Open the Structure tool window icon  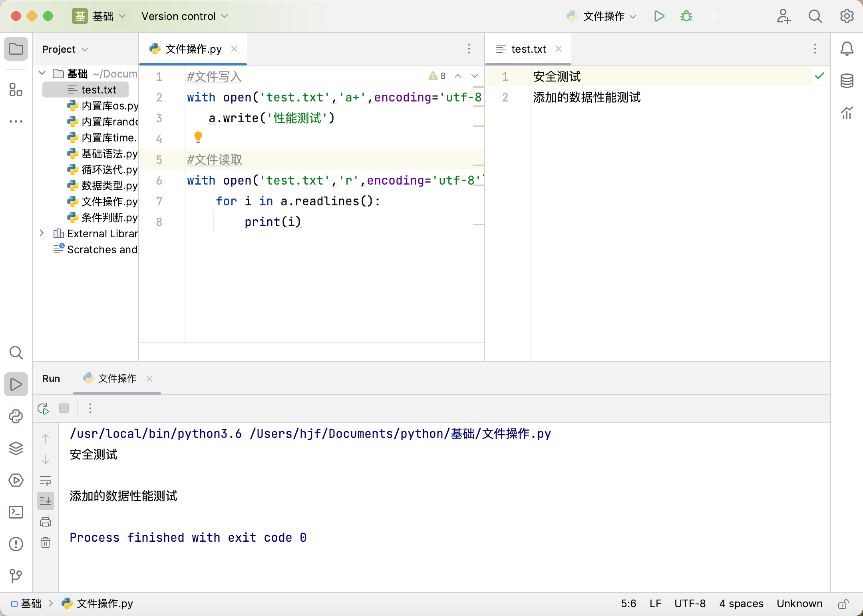coord(16,89)
